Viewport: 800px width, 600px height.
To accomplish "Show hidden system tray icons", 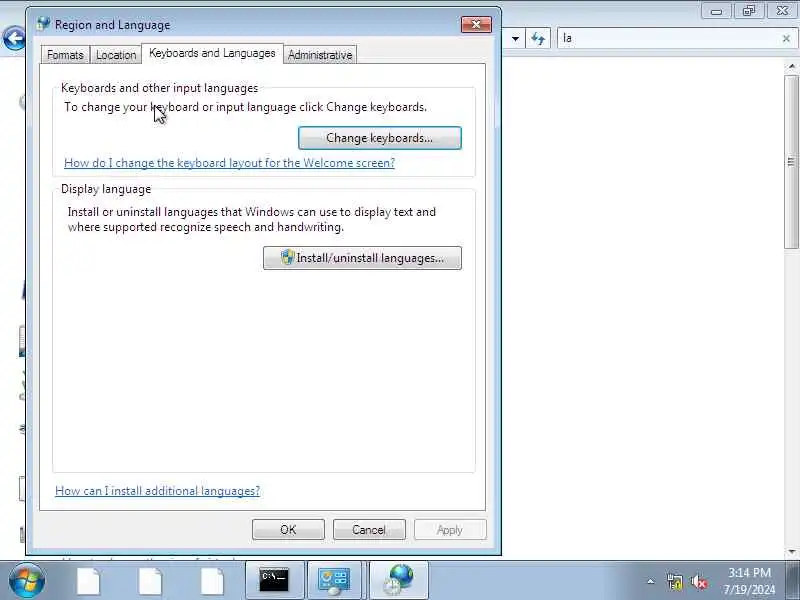I will click(x=651, y=581).
